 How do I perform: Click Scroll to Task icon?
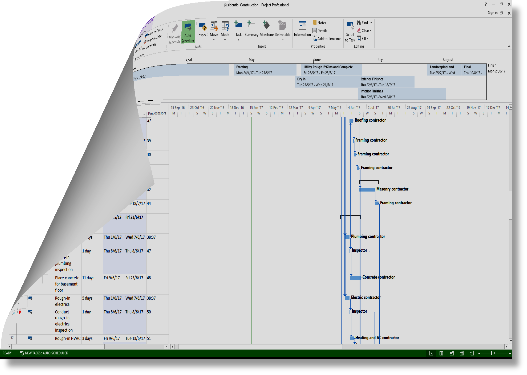click(x=350, y=31)
